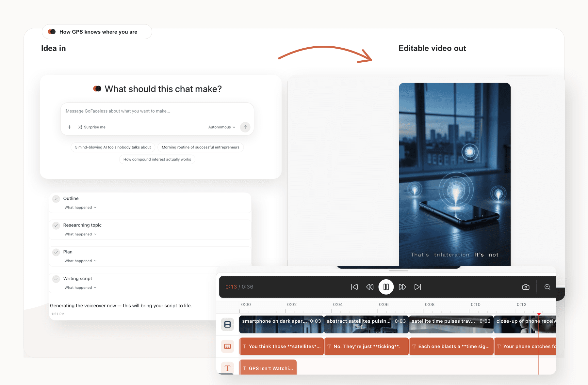Click the fast forward button
Screen dimensions: 588x385
click(x=402, y=287)
